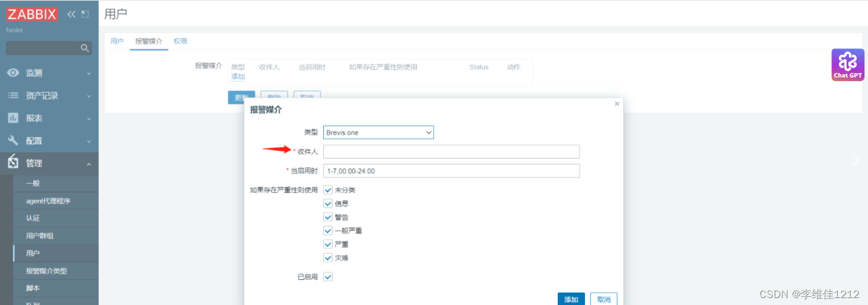Toggle the 一般严重 checkbox

tap(328, 231)
